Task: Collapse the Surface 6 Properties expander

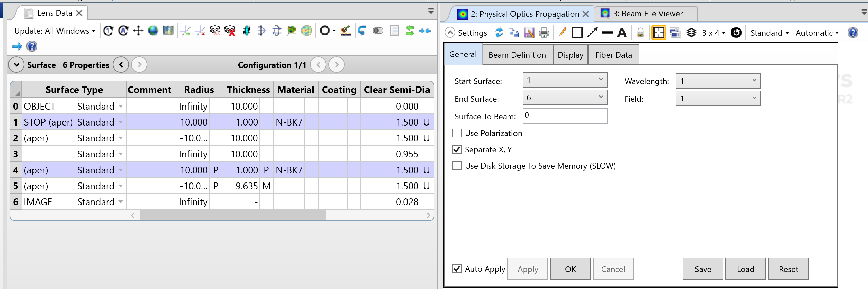Action: [16, 64]
